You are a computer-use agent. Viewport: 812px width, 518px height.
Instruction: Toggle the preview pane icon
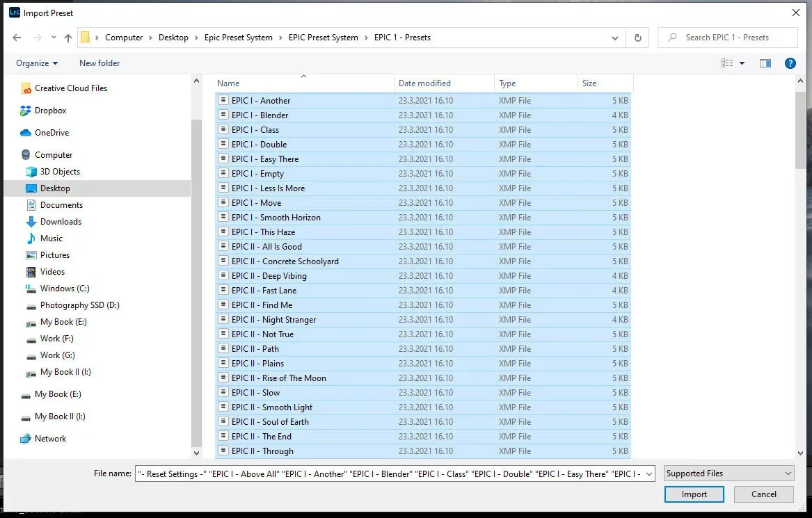point(765,63)
